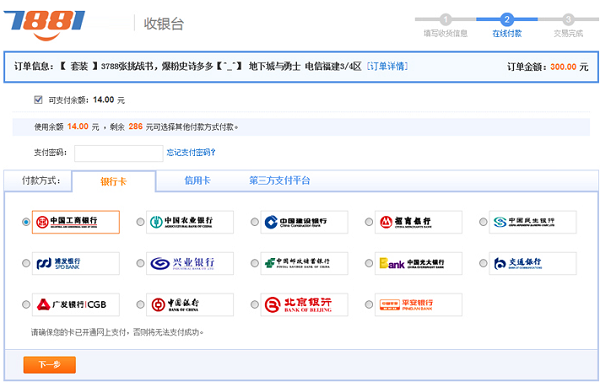
Task: Select radio button for 北京银行
Action: tap(254, 305)
